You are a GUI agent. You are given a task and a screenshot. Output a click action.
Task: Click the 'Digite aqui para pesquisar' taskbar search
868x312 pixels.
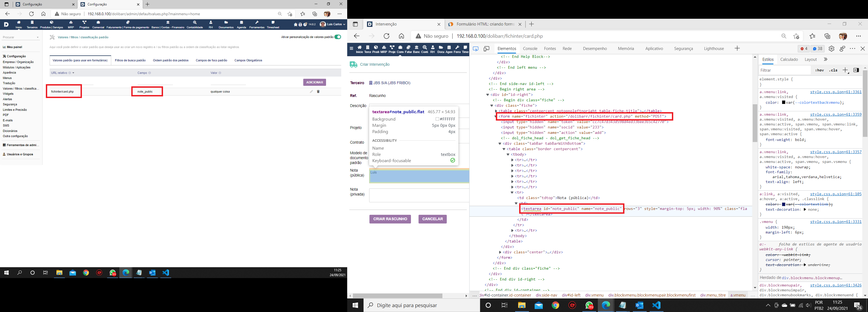coord(422,305)
